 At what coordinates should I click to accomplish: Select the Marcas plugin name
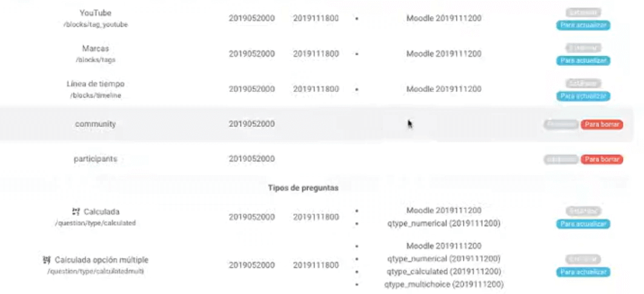[x=95, y=48]
